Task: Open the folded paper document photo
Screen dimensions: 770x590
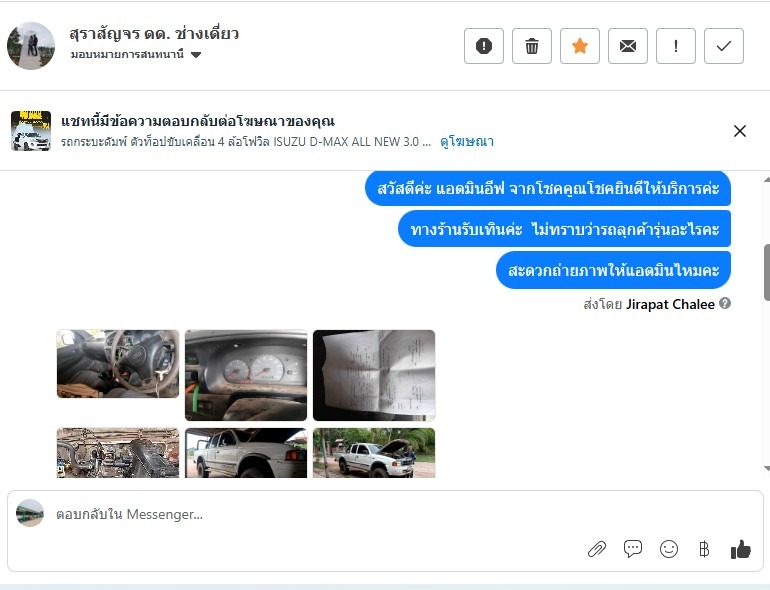Action: [x=374, y=375]
